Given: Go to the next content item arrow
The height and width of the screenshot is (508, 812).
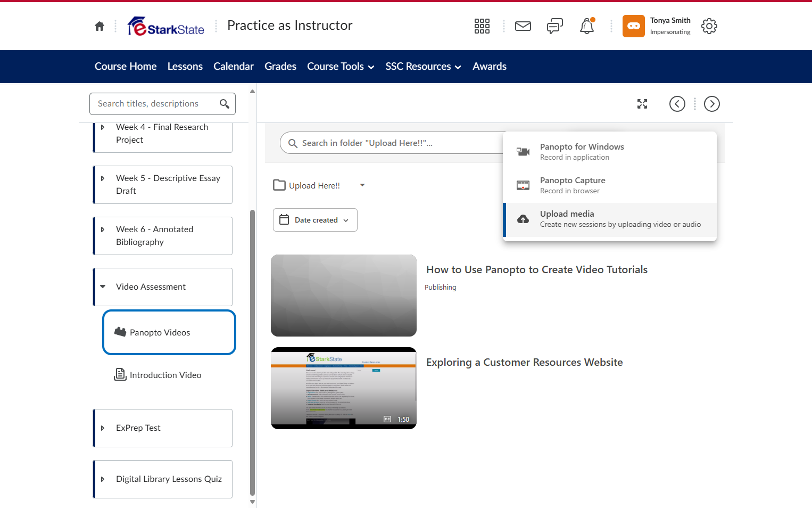Looking at the screenshot, I should 712,104.
